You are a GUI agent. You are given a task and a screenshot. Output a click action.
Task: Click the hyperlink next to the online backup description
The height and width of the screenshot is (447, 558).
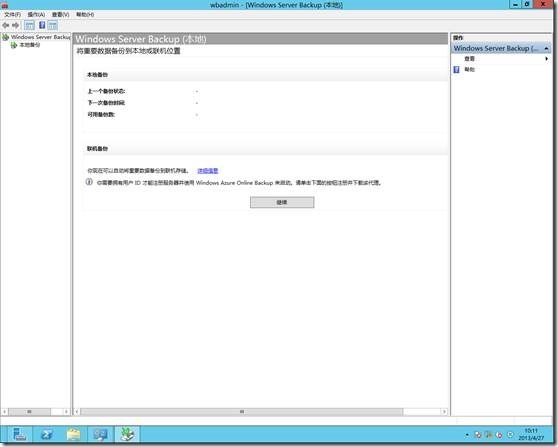208,171
